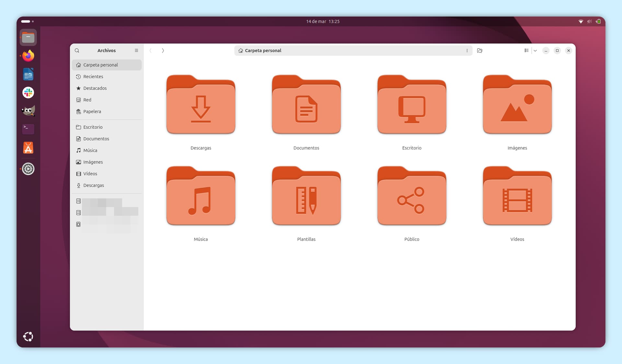Open the clock showing 14 de mar 13:25

pos(323,21)
